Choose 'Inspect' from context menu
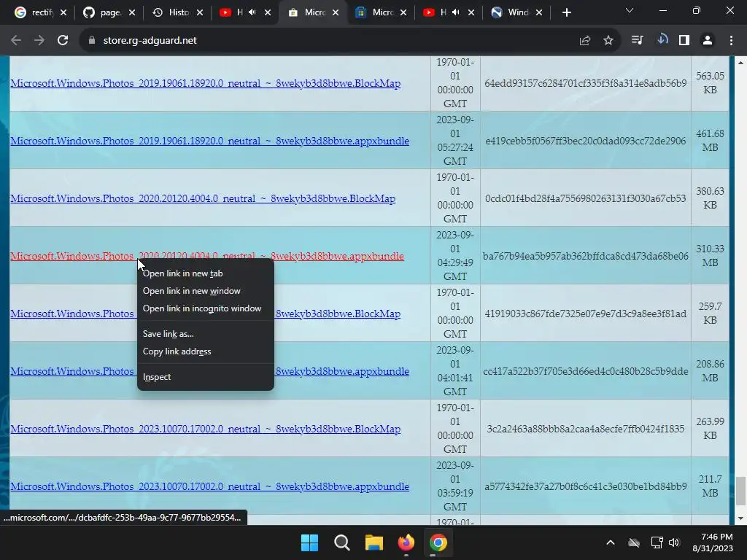The width and height of the screenshot is (747, 560). 205,377
